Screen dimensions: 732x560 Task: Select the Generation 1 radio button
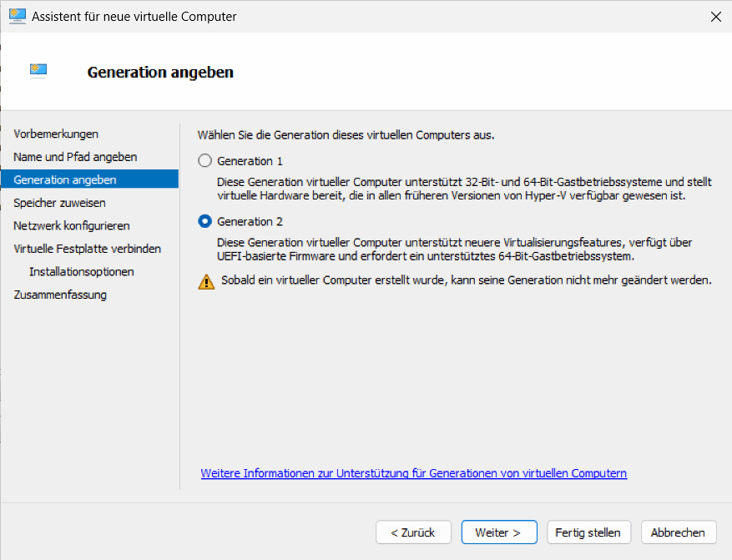[x=204, y=160]
